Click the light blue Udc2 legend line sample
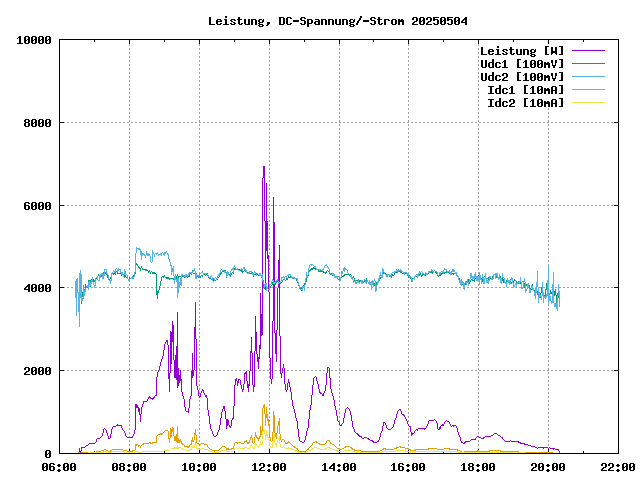The image size is (640, 480). point(587,77)
